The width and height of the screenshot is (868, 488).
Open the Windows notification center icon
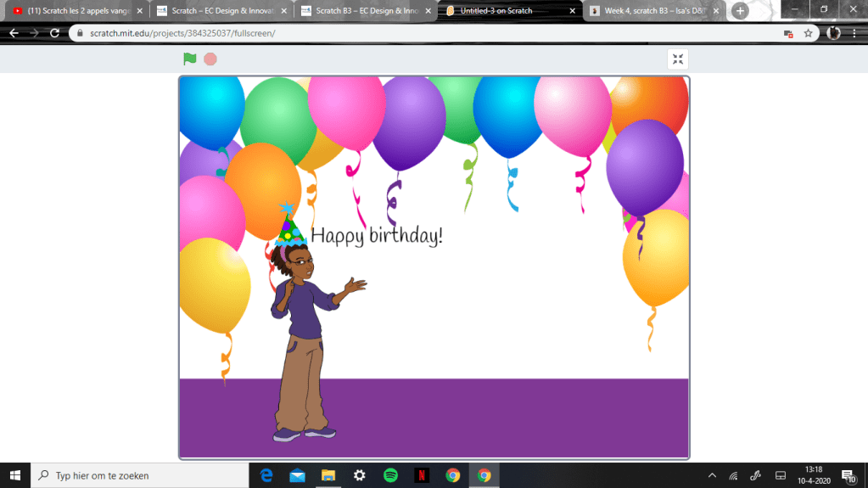click(x=847, y=475)
